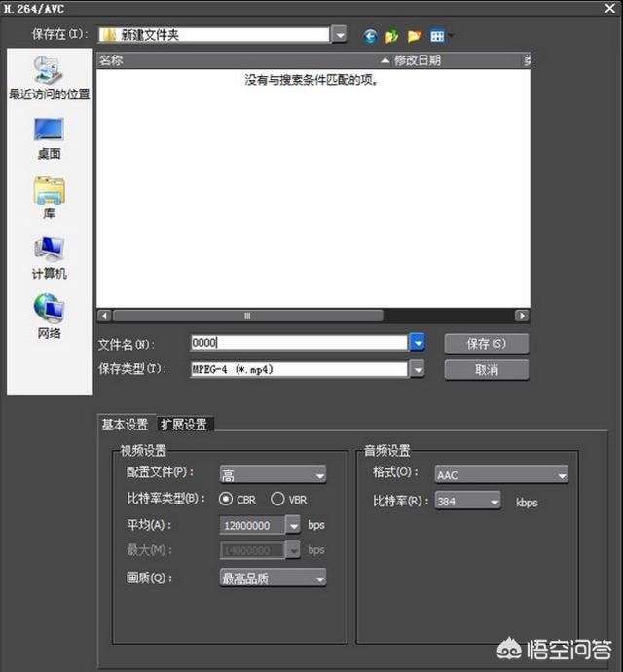Screen dimensions: 623x672
Task: Open the view menu icon
Action: [x=438, y=36]
